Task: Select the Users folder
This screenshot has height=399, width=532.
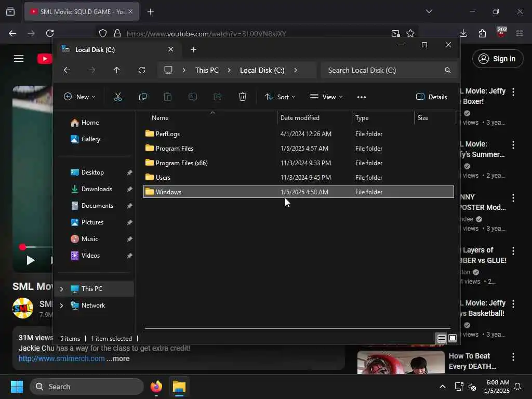Action: tap(299, 178)
